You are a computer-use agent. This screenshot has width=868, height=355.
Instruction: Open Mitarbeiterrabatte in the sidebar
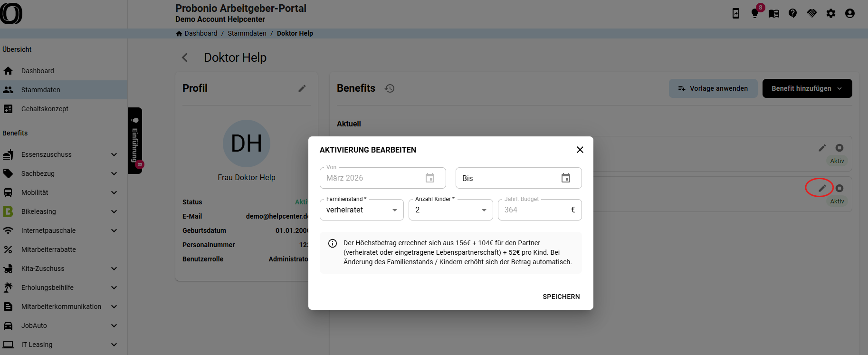[64, 249]
